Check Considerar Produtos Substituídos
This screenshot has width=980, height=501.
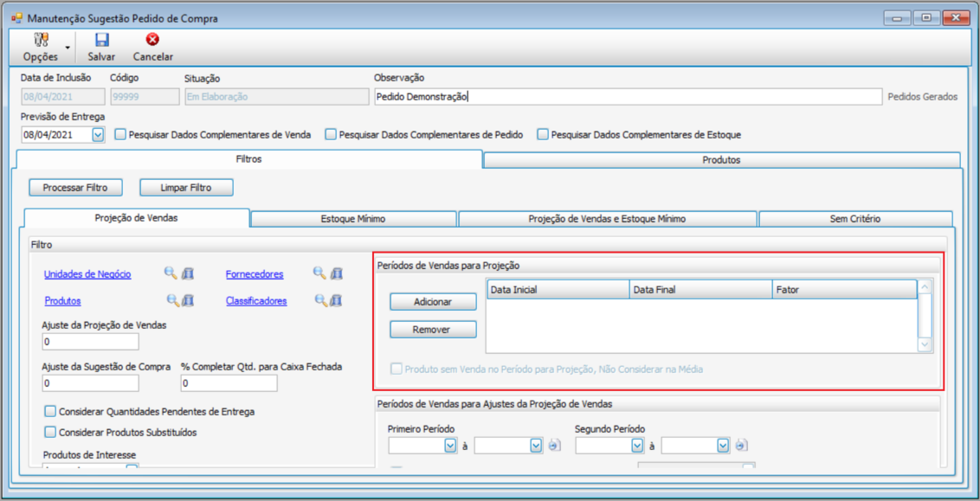[50, 432]
